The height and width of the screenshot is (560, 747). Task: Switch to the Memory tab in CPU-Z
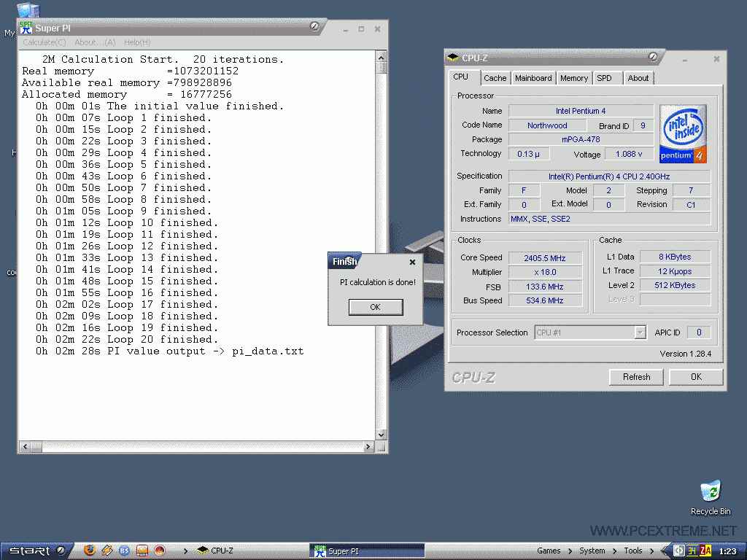[574, 78]
